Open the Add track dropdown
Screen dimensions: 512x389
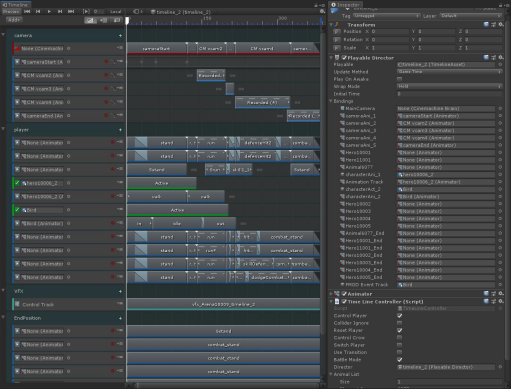pos(14,20)
